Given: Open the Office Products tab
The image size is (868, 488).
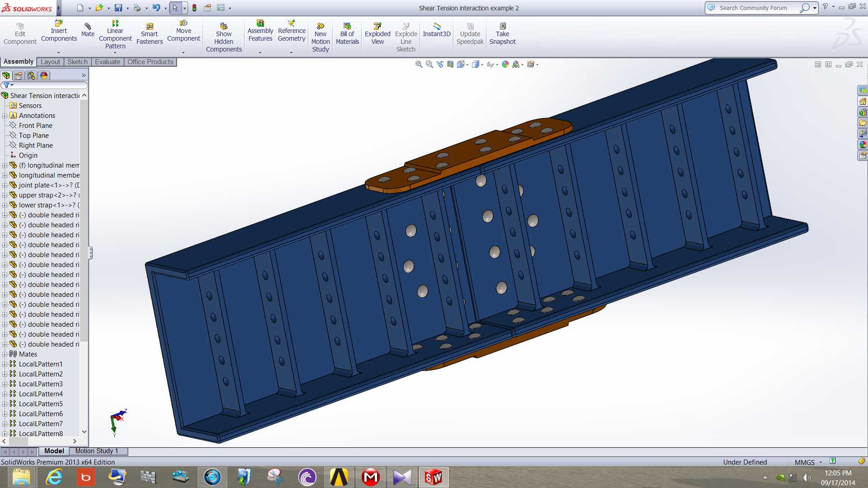Looking at the screenshot, I should [150, 62].
